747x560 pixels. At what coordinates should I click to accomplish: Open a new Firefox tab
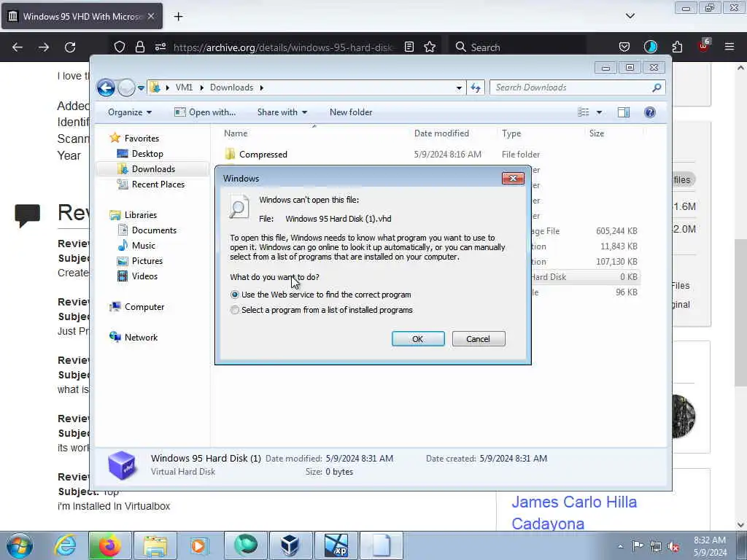(178, 17)
